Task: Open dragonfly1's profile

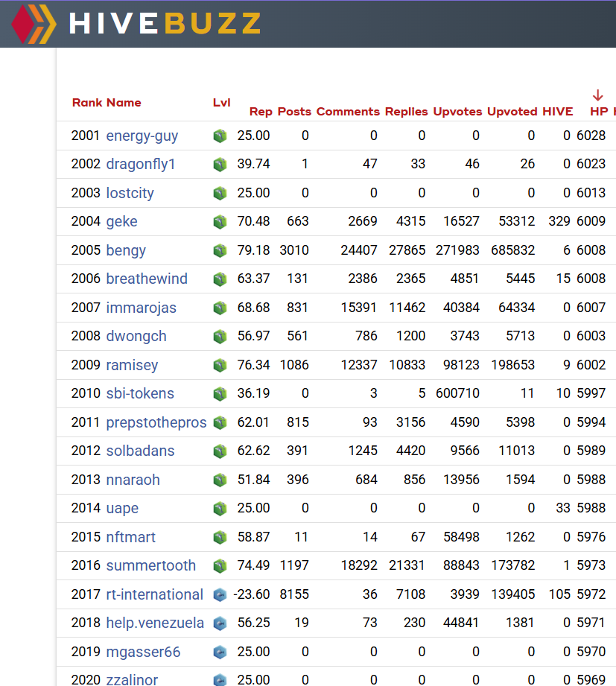Action: (x=141, y=164)
